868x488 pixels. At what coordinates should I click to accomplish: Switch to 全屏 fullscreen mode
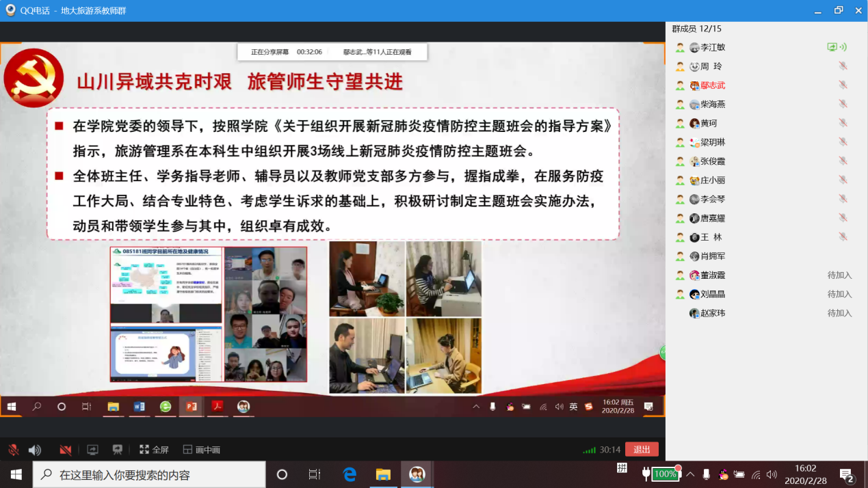pyautogui.click(x=154, y=450)
